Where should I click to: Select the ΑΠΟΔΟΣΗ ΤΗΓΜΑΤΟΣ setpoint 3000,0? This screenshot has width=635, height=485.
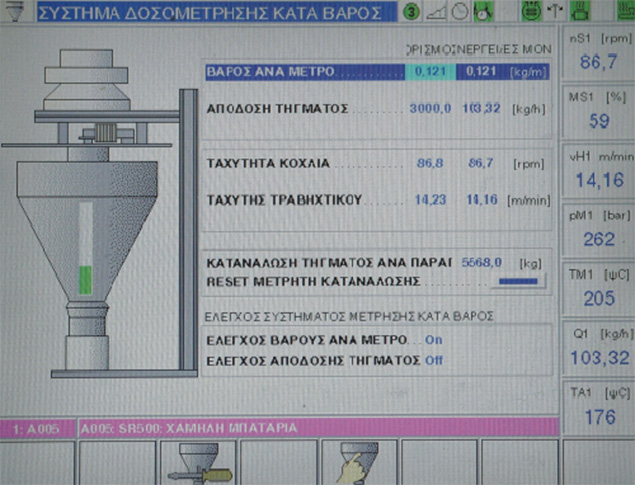[428, 107]
